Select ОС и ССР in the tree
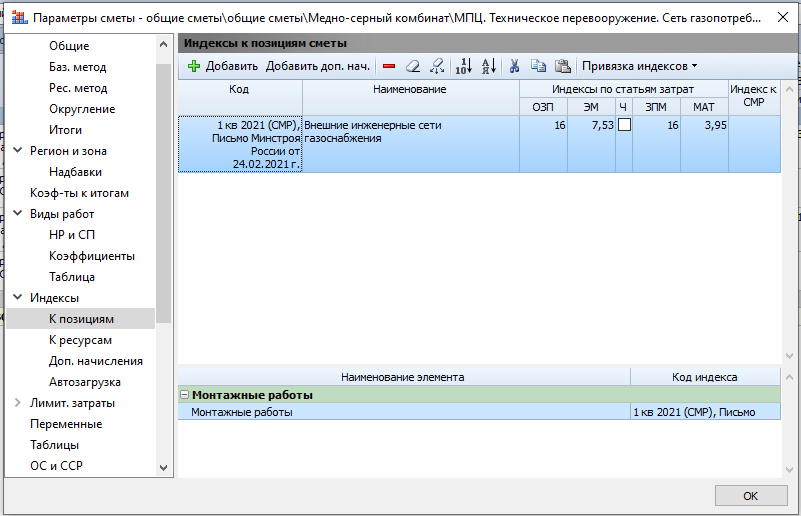Viewport: 801px width, 516px height. [x=56, y=465]
